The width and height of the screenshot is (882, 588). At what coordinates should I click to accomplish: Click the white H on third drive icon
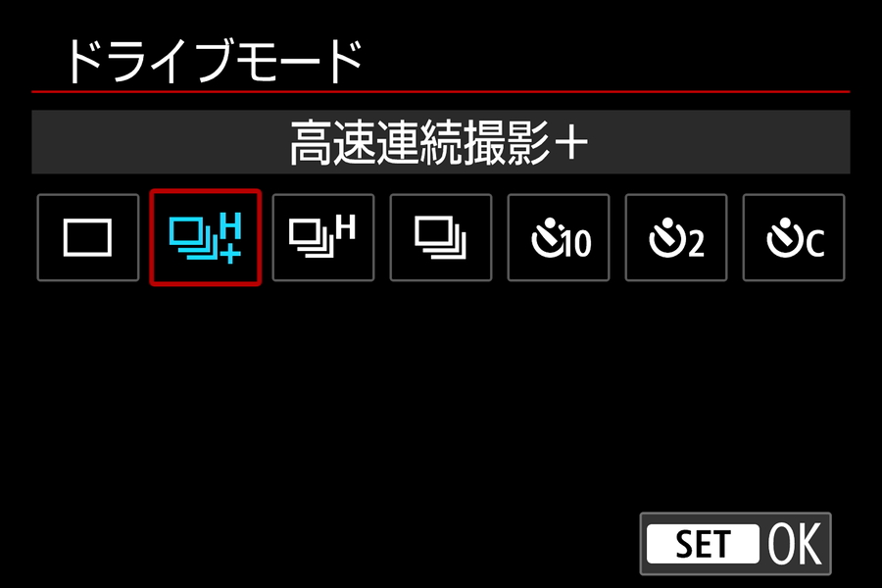click(345, 228)
